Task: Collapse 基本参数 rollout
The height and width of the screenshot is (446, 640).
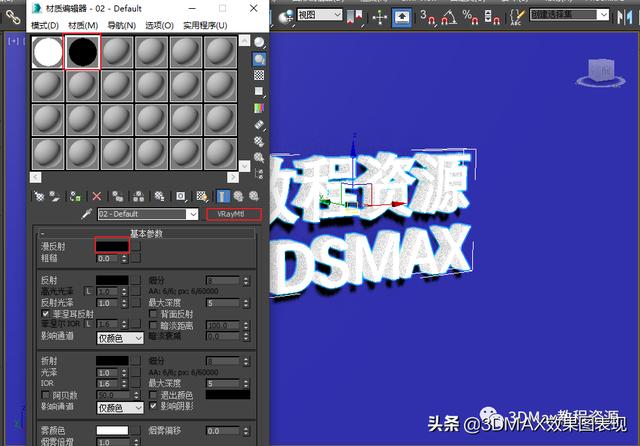Action: [146, 233]
